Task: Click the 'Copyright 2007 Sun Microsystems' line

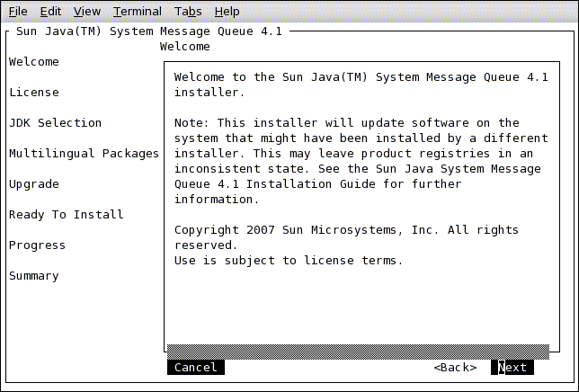Action: (x=346, y=230)
